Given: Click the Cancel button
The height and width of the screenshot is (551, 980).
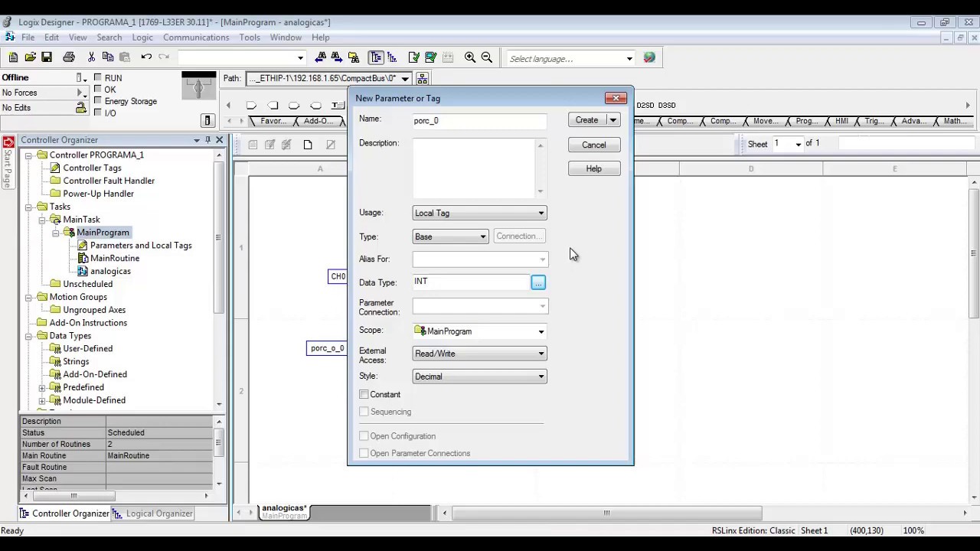Looking at the screenshot, I should [x=594, y=145].
